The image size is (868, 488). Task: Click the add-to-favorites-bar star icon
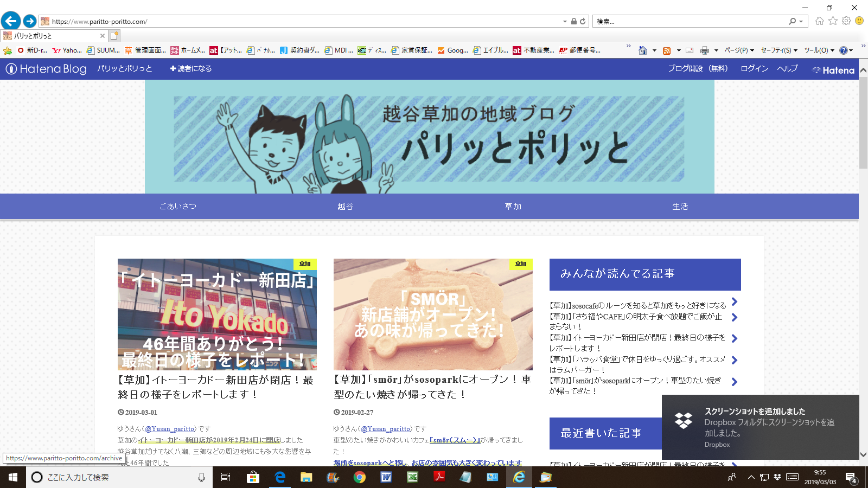[8, 50]
